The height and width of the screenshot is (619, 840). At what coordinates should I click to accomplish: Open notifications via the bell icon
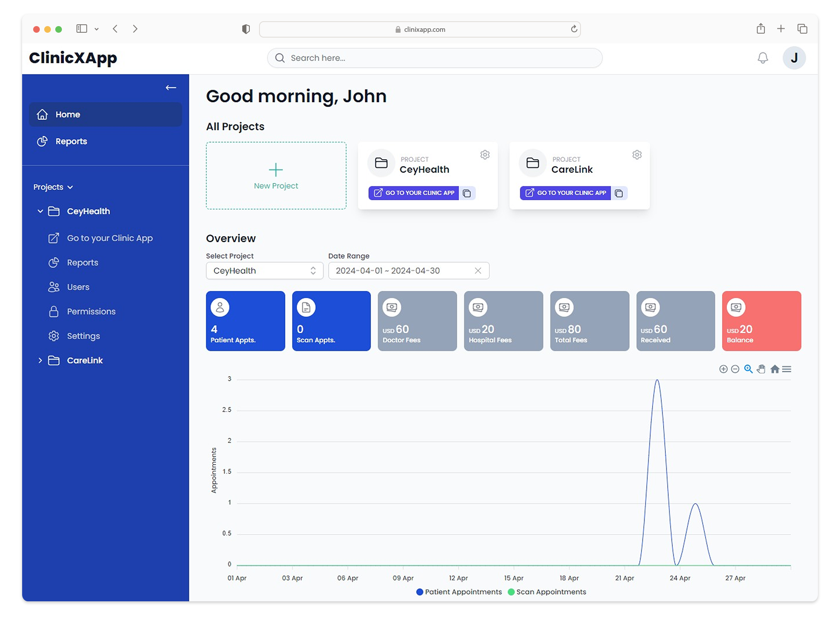pos(762,57)
